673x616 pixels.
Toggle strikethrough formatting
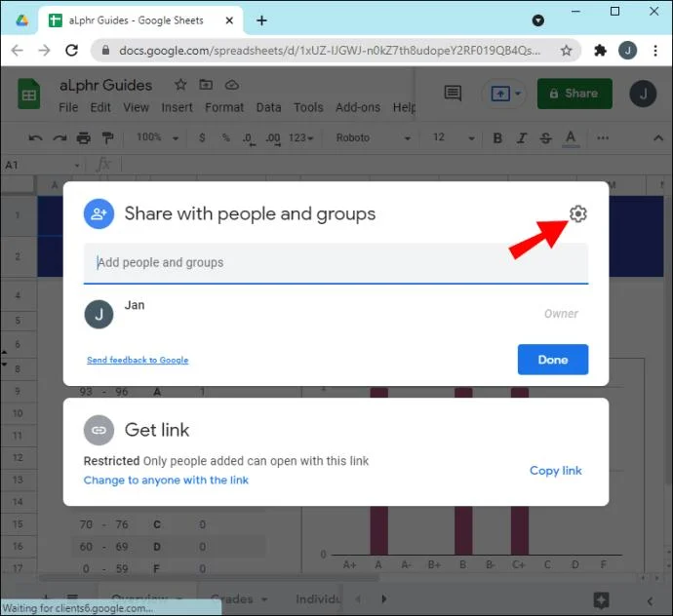[x=545, y=138]
